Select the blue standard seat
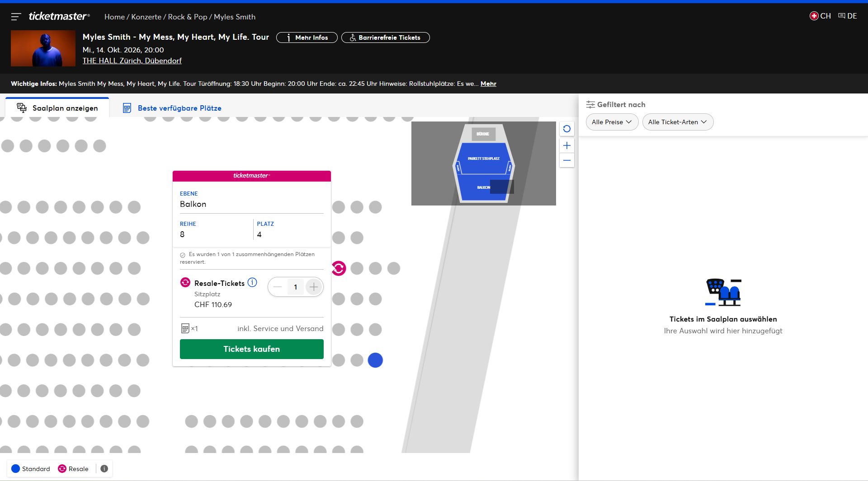 tap(375, 360)
